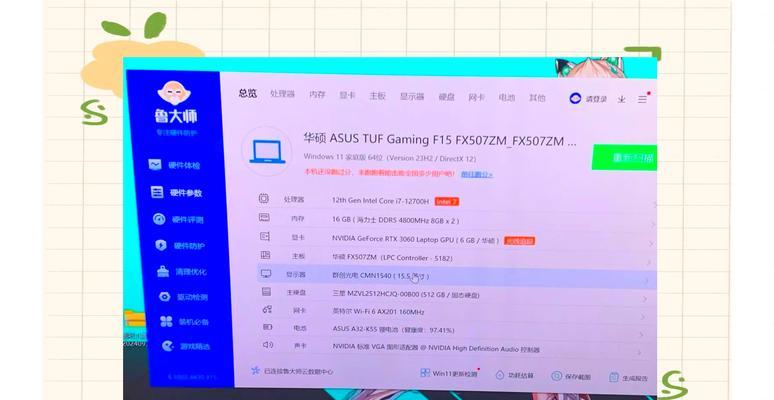This screenshot has width=774, height=400.
Task: Click the green 重新扫描 rescan button
Action: tap(624, 158)
